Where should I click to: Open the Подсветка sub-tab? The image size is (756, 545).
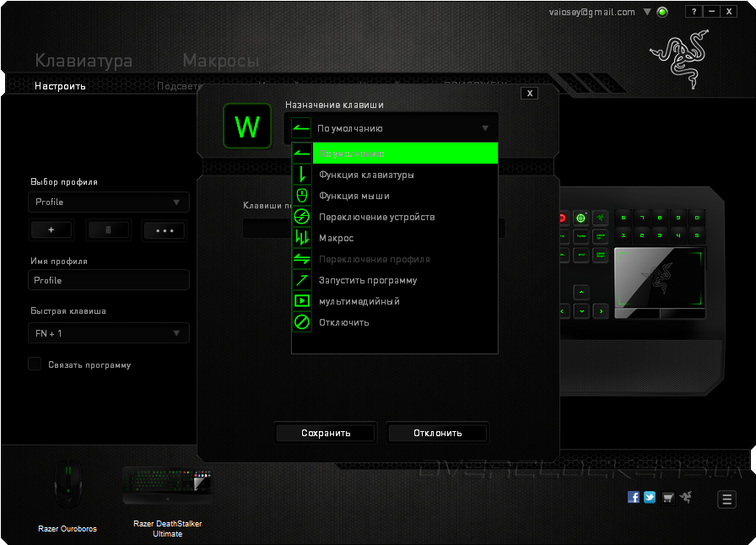click(x=177, y=86)
